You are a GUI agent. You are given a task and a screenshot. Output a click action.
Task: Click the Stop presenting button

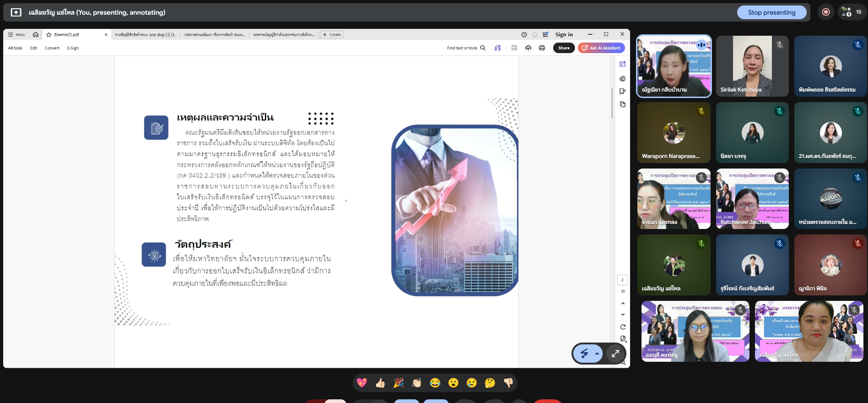[771, 12]
